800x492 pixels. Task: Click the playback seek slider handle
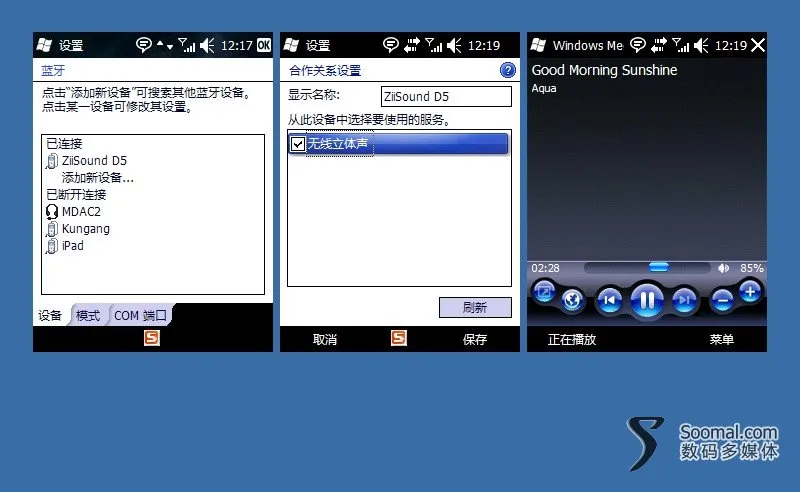[x=659, y=267]
